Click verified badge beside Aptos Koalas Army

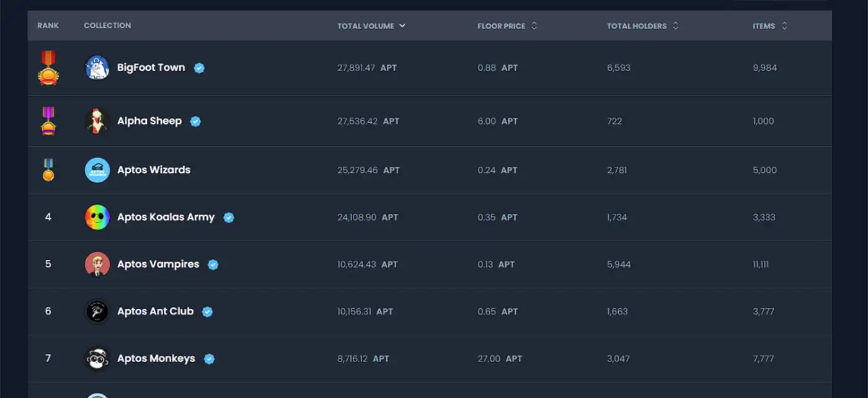[229, 218]
